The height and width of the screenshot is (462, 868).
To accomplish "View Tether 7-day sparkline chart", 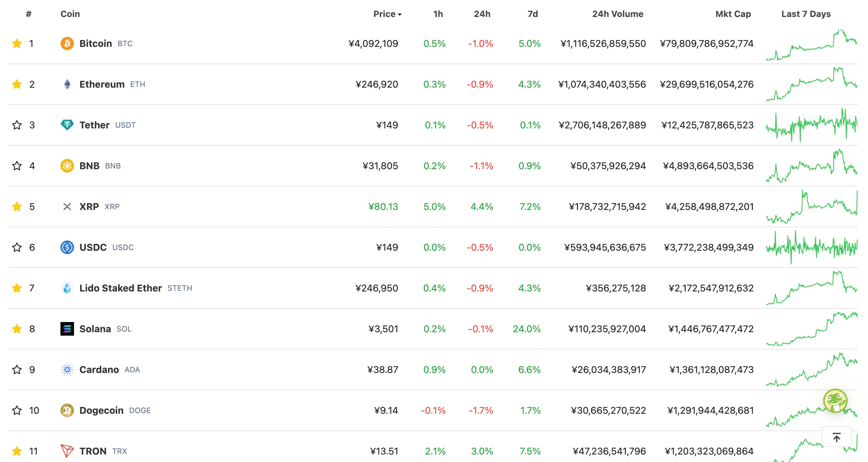I will click(812, 125).
